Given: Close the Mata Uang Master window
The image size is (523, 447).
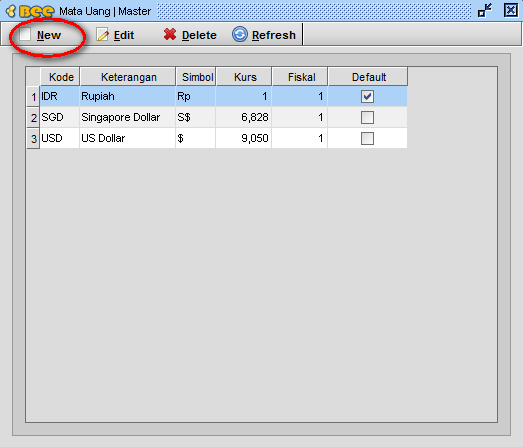Looking at the screenshot, I should tap(510, 10).
